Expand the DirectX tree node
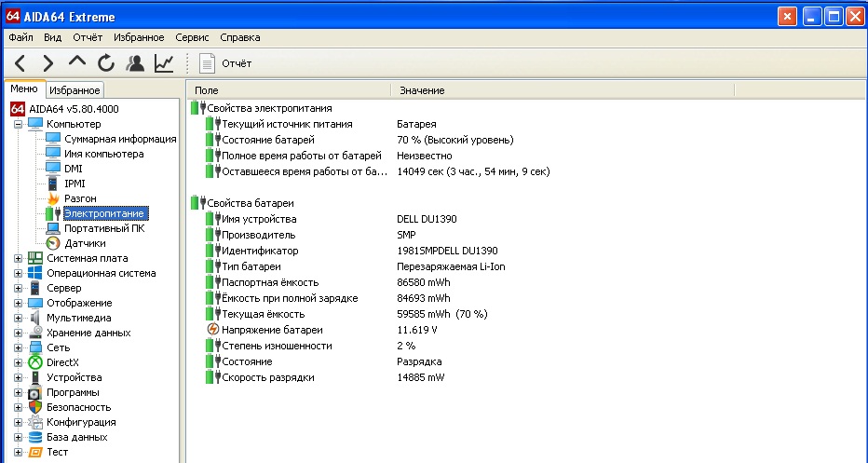The height and width of the screenshot is (463, 868). tap(19, 362)
